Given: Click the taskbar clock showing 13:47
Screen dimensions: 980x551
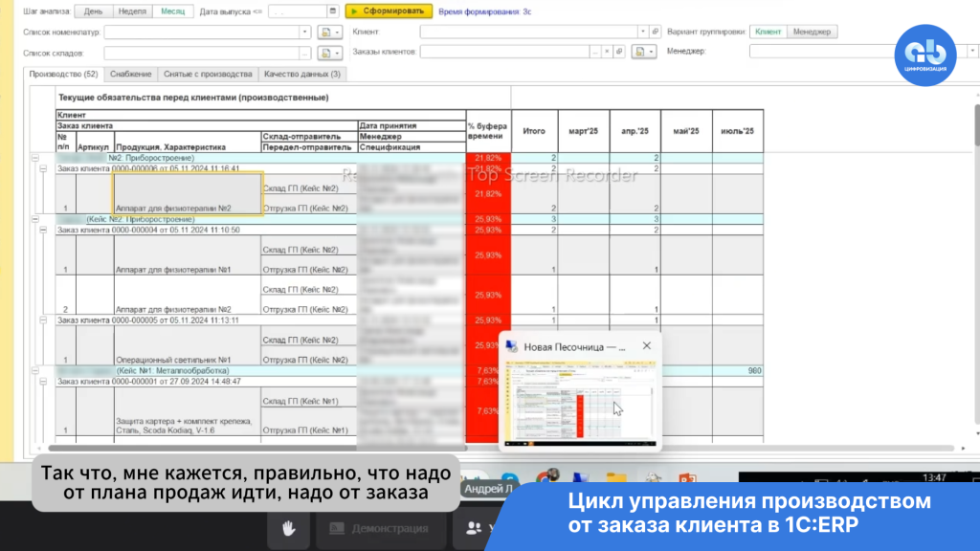Looking at the screenshot, I should (x=934, y=478).
